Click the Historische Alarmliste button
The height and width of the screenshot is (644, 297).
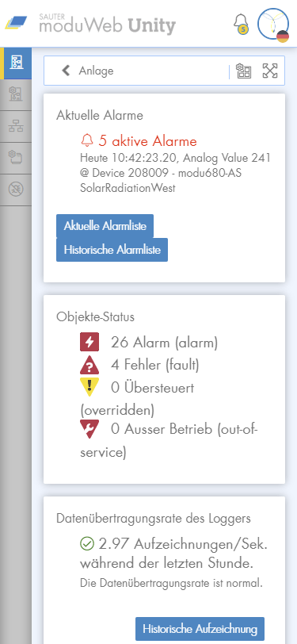[112, 250]
